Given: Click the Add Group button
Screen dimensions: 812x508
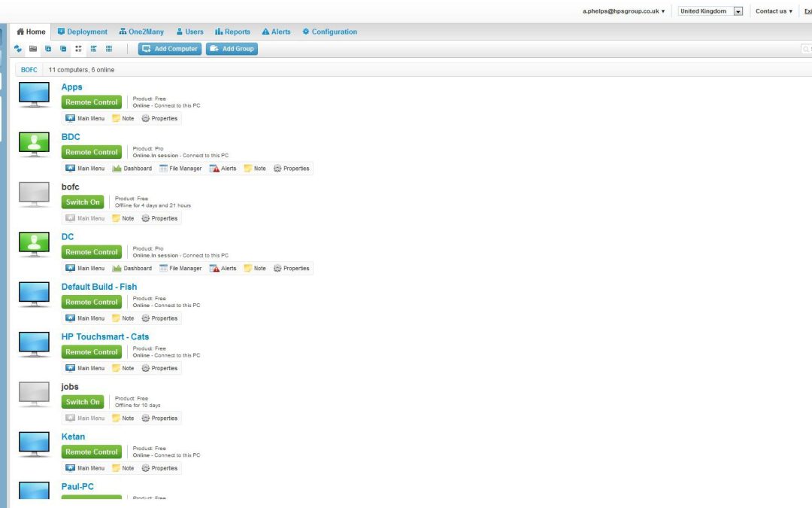Looking at the screenshot, I should click(232, 49).
